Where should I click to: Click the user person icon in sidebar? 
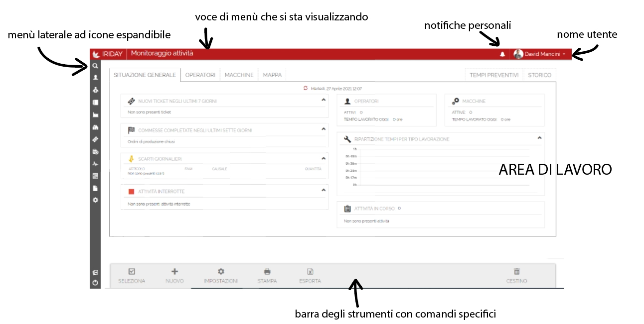pyautogui.click(x=95, y=78)
